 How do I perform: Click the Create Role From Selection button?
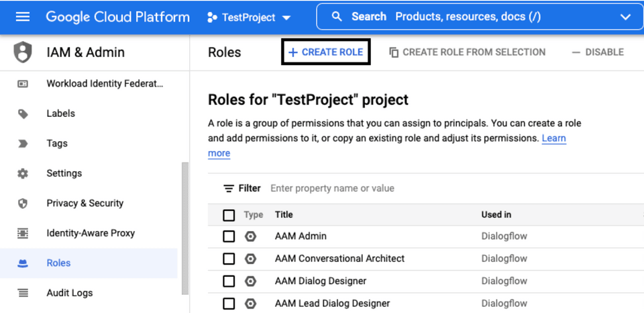coord(467,52)
